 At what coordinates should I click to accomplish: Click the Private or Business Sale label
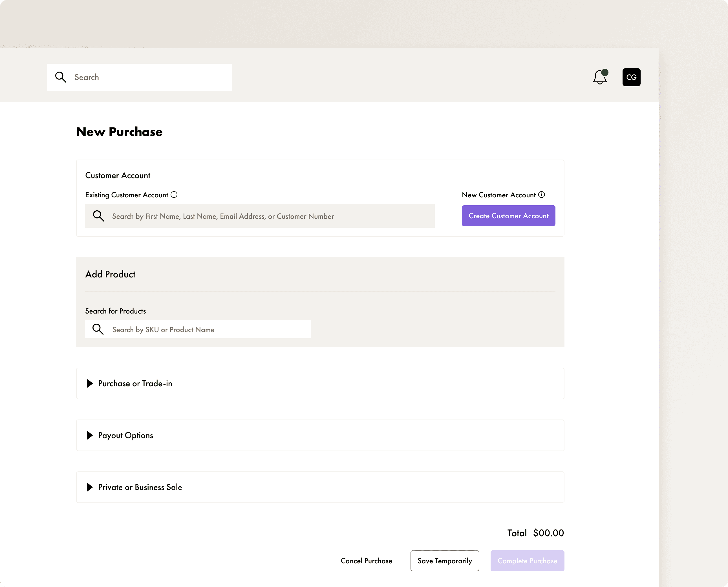[x=140, y=487]
